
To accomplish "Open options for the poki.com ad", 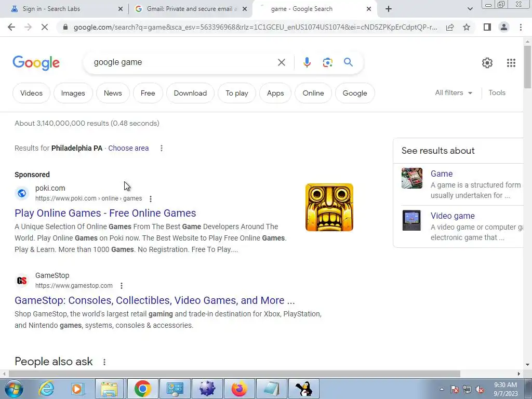I will click(x=151, y=199).
